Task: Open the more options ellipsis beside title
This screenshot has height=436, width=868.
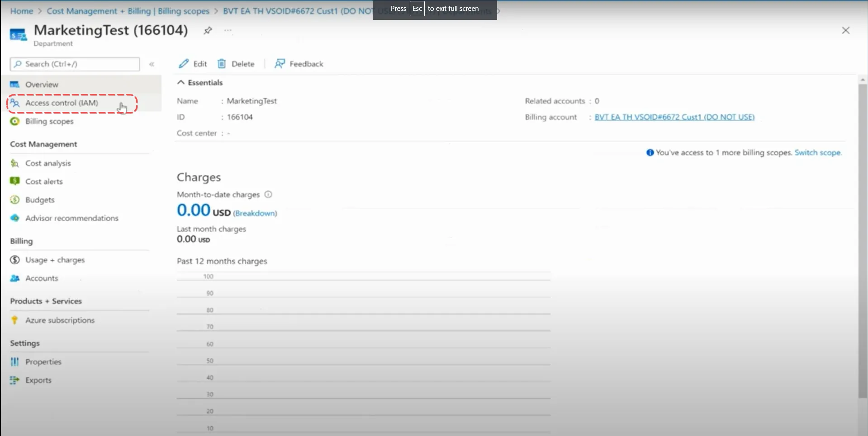Action: pos(228,30)
